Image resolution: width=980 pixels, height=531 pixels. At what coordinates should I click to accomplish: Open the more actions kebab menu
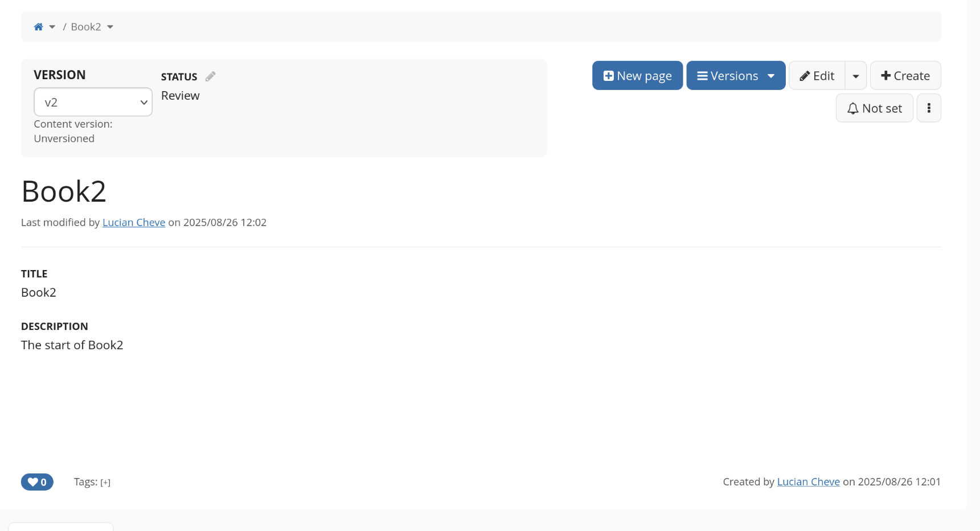929,108
